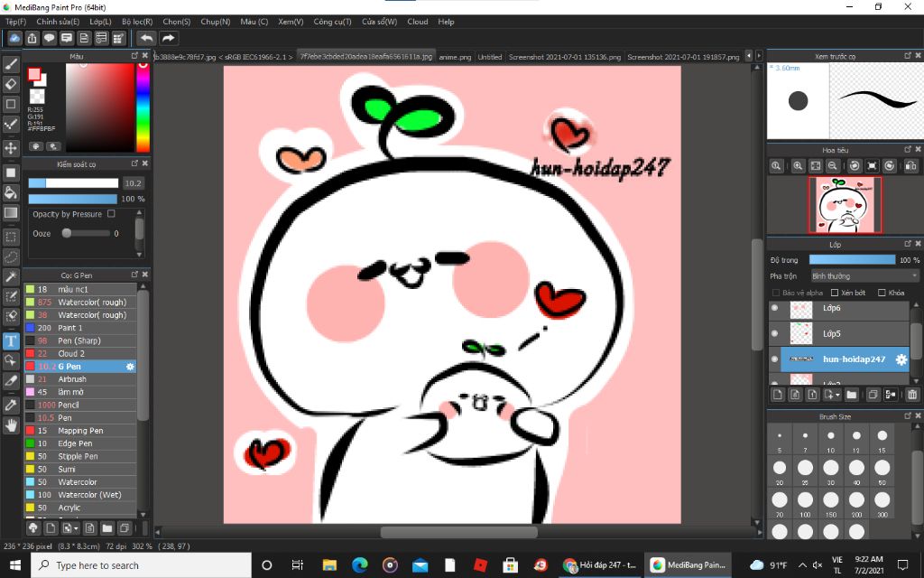Screen dimensions: 924x578
Task: Click the export share icon in toolbar
Action: (32, 38)
